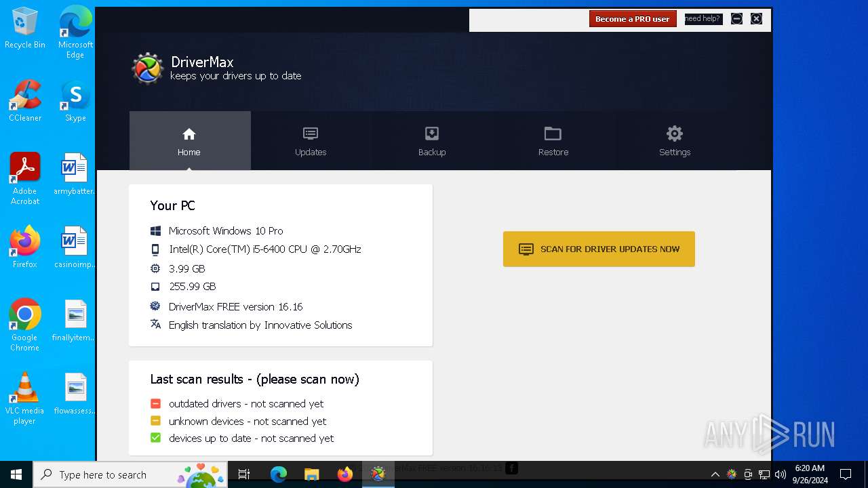Click 'devices up to date - not scanned yet'

pyautogui.click(x=251, y=439)
